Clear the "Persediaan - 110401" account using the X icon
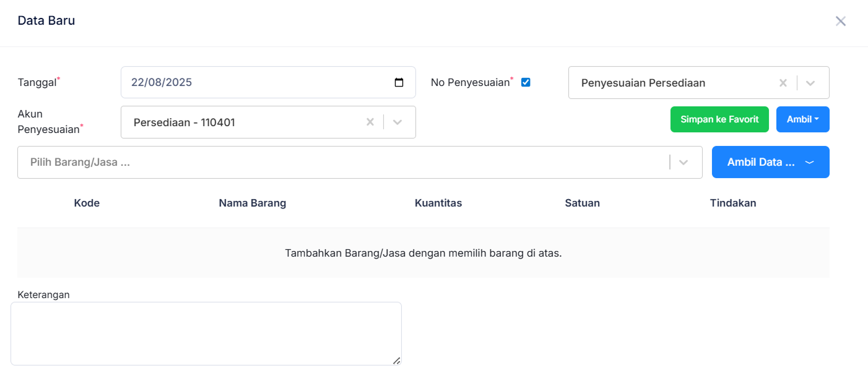This screenshot has width=868, height=376. coord(370,122)
